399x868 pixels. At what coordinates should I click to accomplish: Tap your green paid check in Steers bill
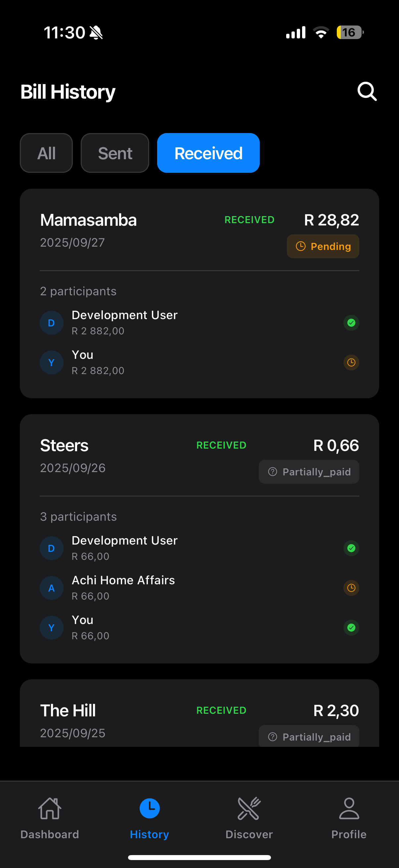tap(351, 628)
